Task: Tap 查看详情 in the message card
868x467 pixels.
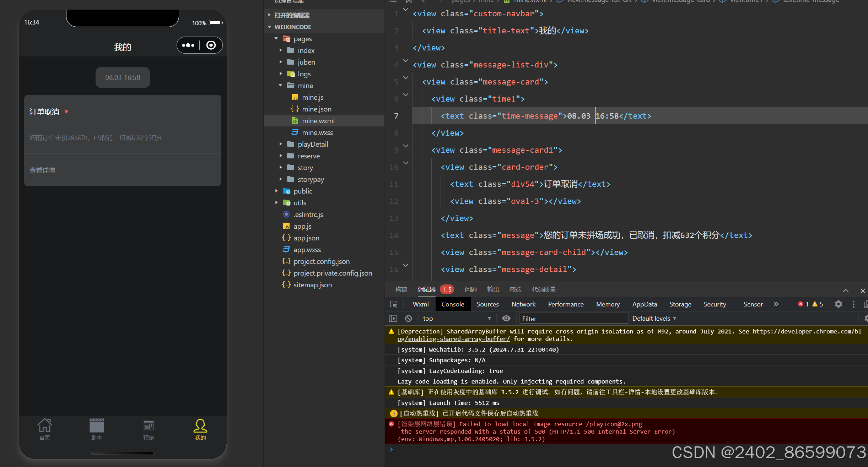Action: [x=42, y=170]
